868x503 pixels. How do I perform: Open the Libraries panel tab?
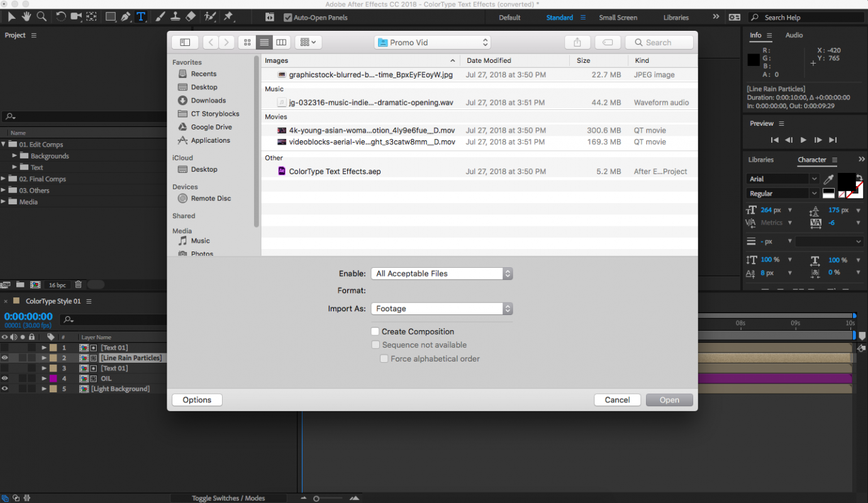click(x=761, y=160)
